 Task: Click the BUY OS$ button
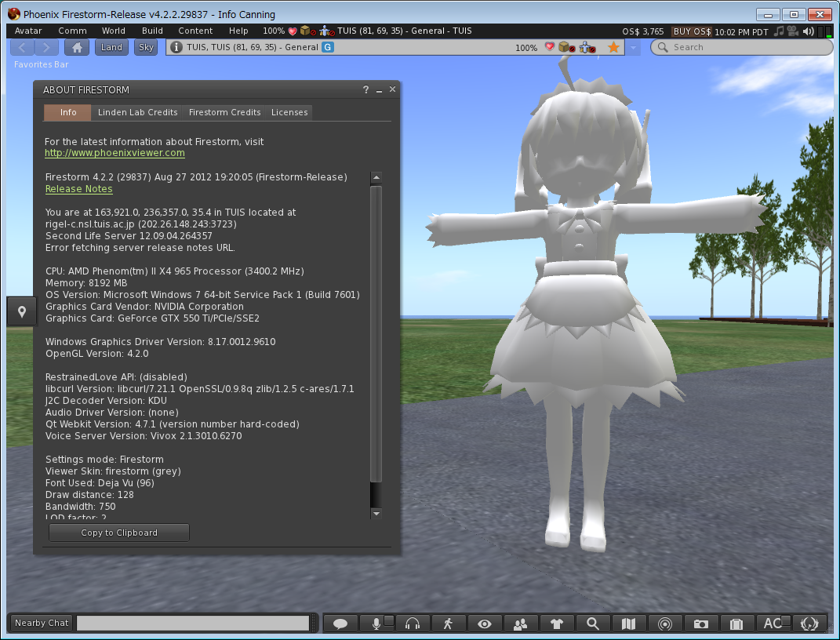click(692, 31)
